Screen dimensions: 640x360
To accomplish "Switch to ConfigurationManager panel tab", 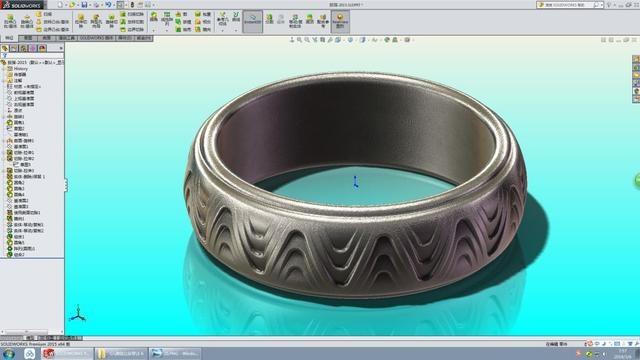I will [x=23, y=49].
